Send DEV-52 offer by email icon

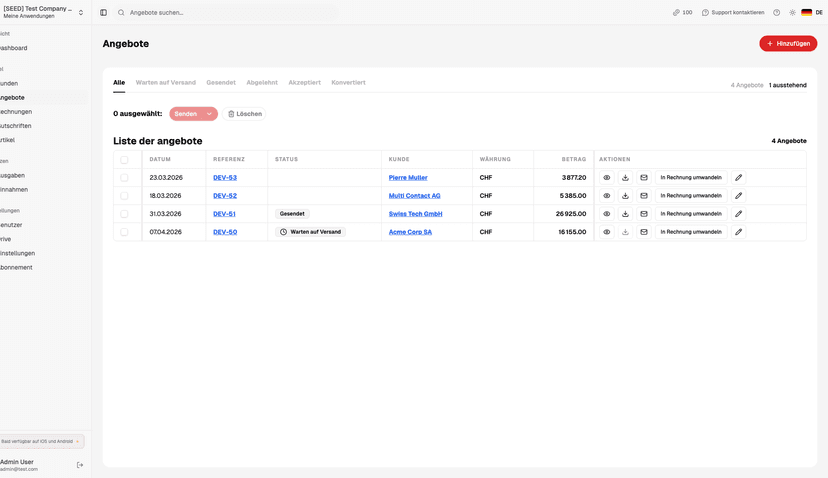(x=644, y=196)
